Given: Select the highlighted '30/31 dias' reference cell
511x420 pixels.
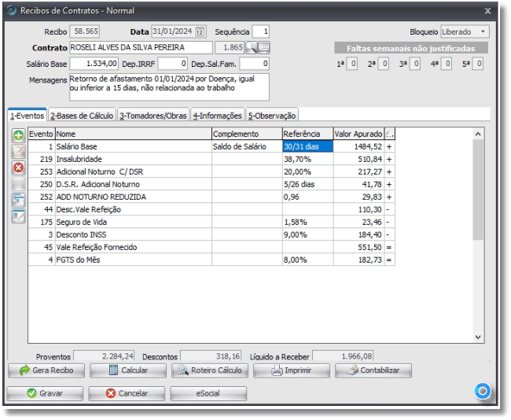Looking at the screenshot, I should coord(307,147).
